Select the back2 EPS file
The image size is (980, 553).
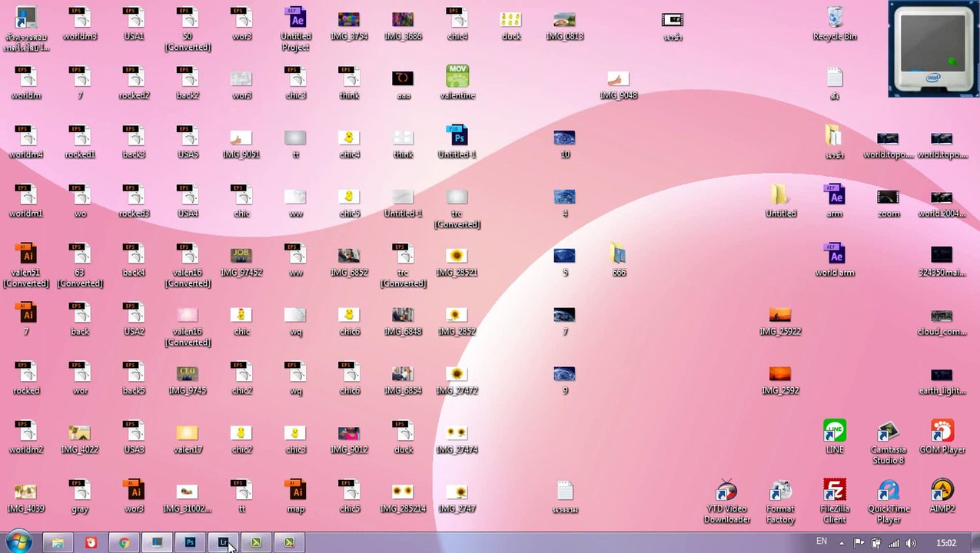coord(188,82)
